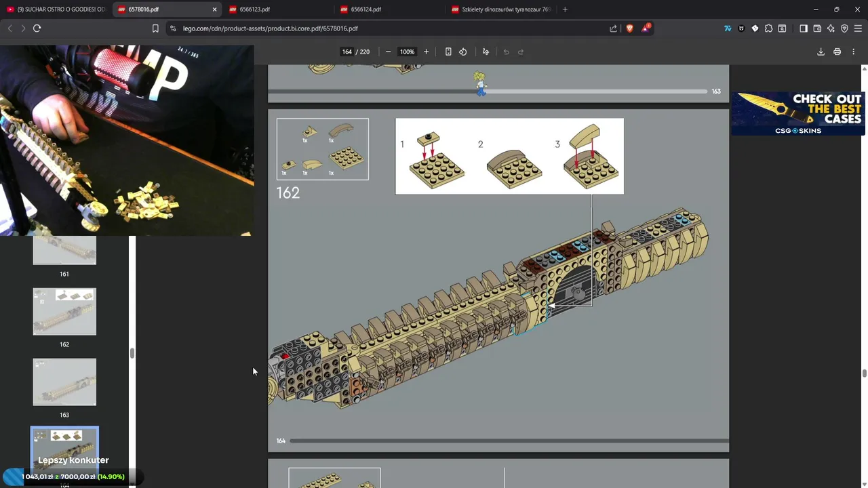Open the page 163 thumbnail
Screen dimensions: 868x488
click(64, 382)
